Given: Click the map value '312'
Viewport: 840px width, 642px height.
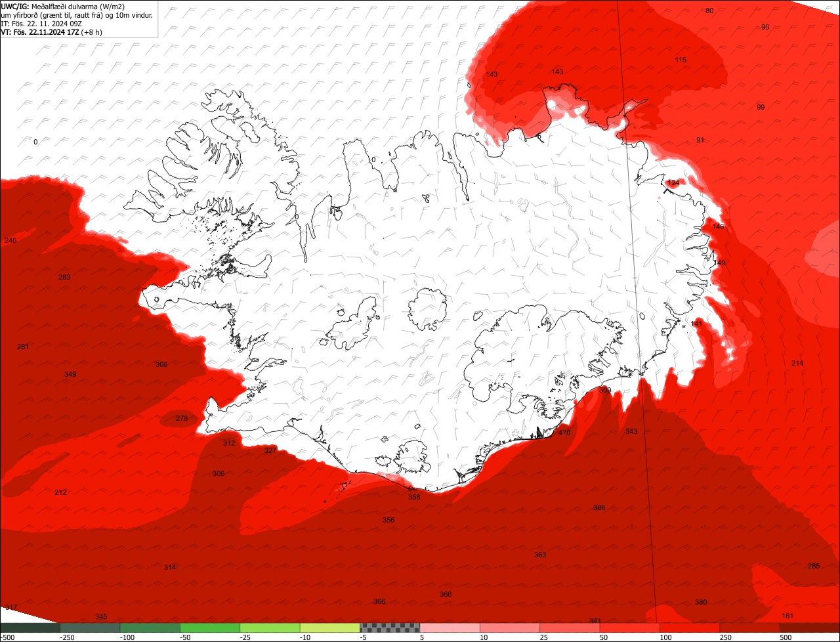Looking at the screenshot, I should [229, 443].
